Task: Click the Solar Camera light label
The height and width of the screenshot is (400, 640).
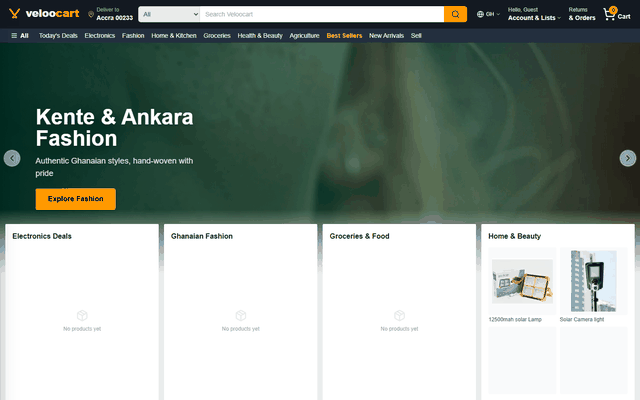Action: [582, 319]
